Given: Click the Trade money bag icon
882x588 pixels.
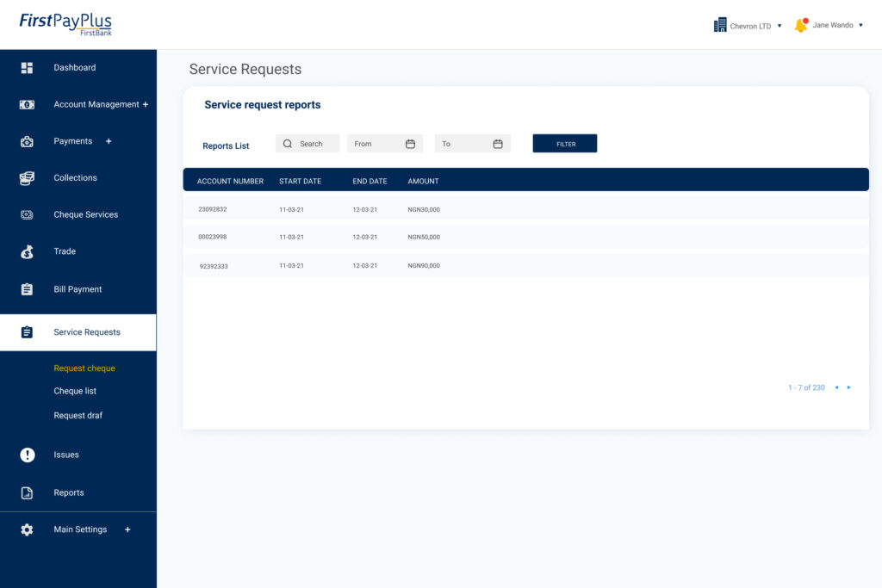Looking at the screenshot, I should pyautogui.click(x=27, y=252).
